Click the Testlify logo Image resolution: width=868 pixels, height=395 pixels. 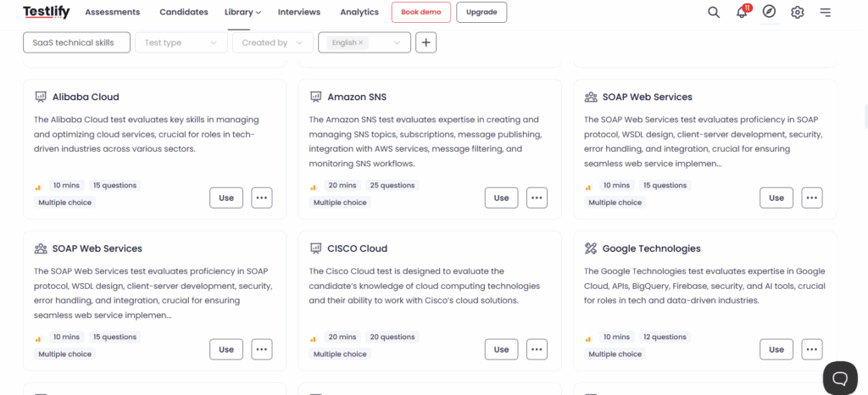[47, 12]
